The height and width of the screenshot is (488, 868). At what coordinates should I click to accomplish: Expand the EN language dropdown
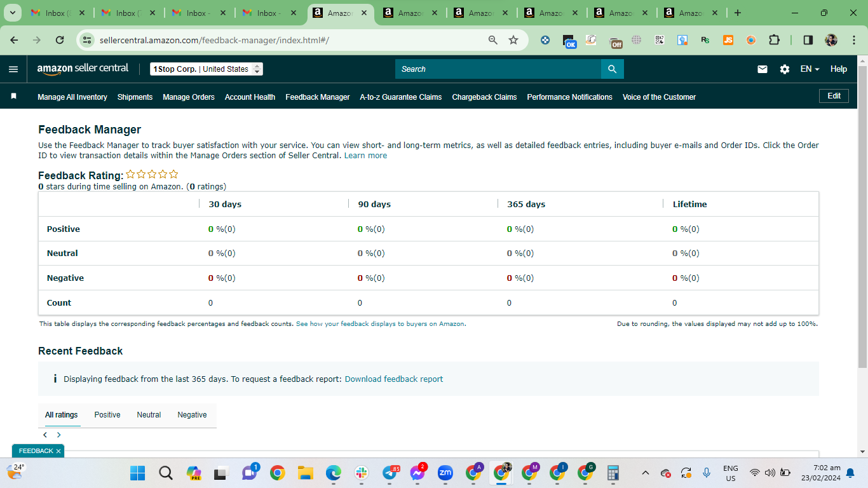810,69
